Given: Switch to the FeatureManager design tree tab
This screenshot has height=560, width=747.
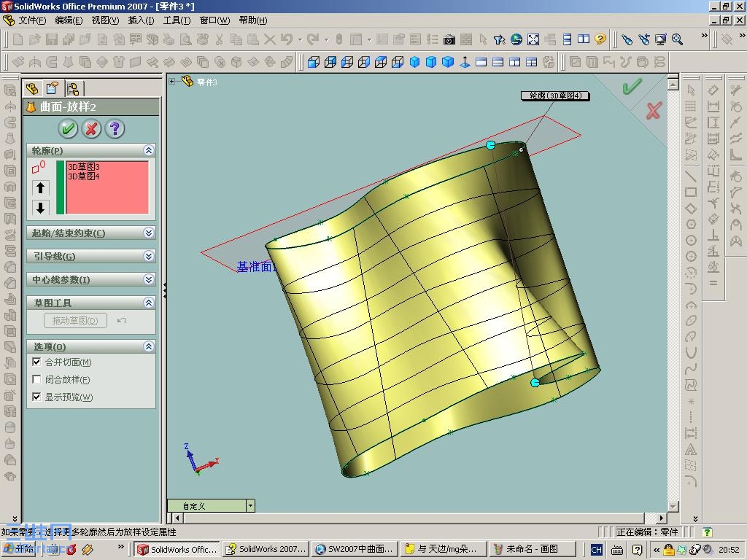Looking at the screenshot, I should tap(32, 88).
